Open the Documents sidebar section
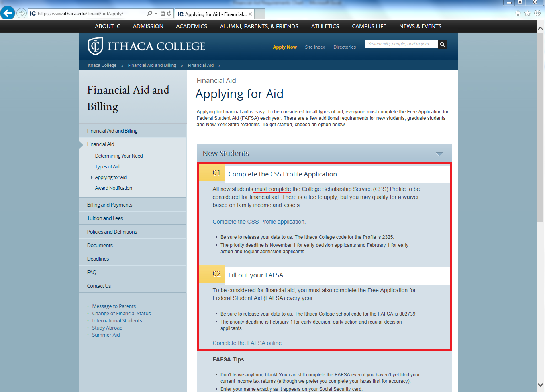 133,245
